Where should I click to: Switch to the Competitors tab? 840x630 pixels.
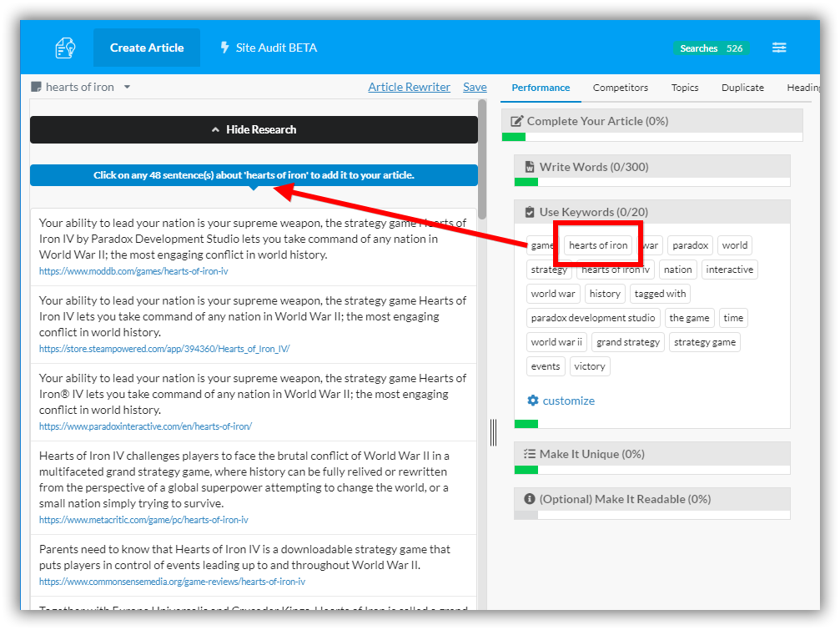621,88
